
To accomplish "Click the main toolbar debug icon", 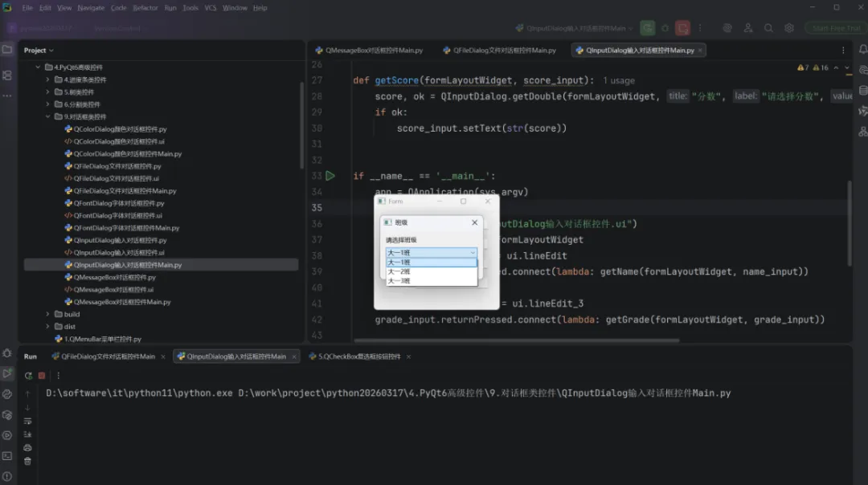I will [665, 28].
